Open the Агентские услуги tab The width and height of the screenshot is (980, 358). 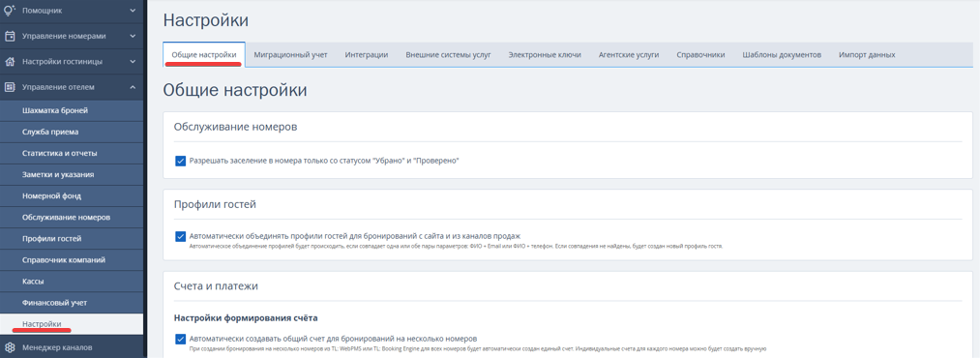629,55
